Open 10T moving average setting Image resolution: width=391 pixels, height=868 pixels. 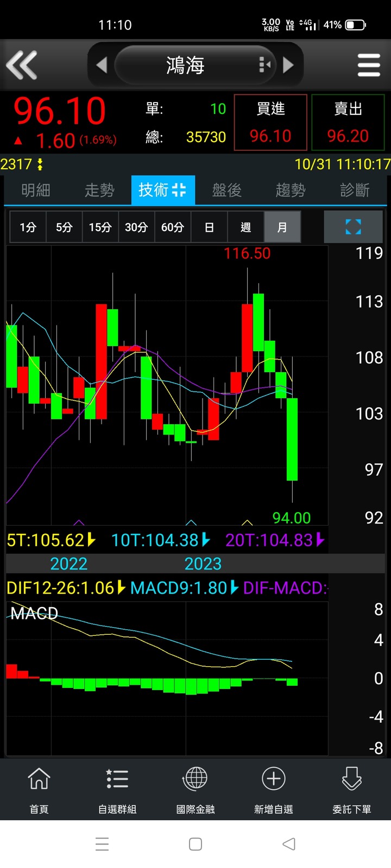(161, 540)
